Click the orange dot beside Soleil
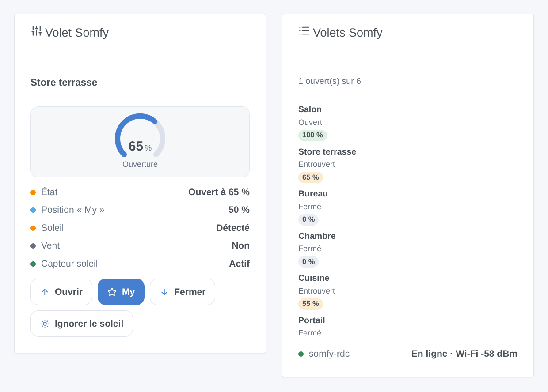The image size is (548, 392). pos(33,228)
